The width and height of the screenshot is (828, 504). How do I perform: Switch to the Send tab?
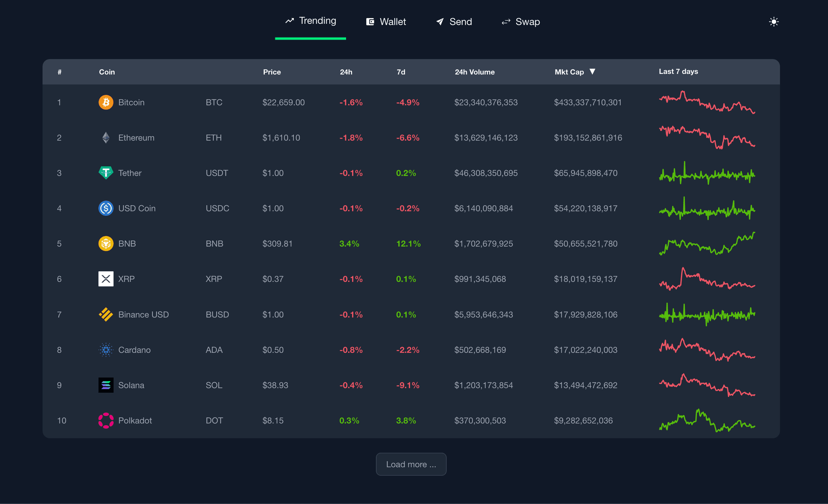(x=454, y=22)
